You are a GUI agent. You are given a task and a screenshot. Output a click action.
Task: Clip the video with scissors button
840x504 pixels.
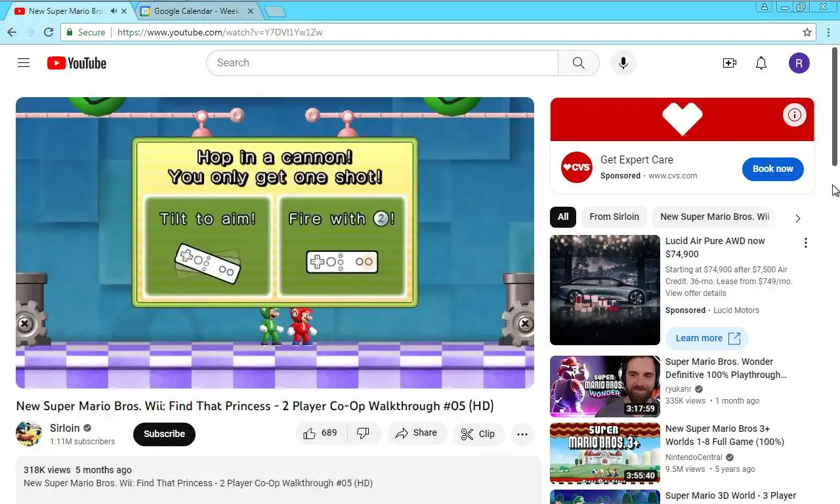click(478, 434)
